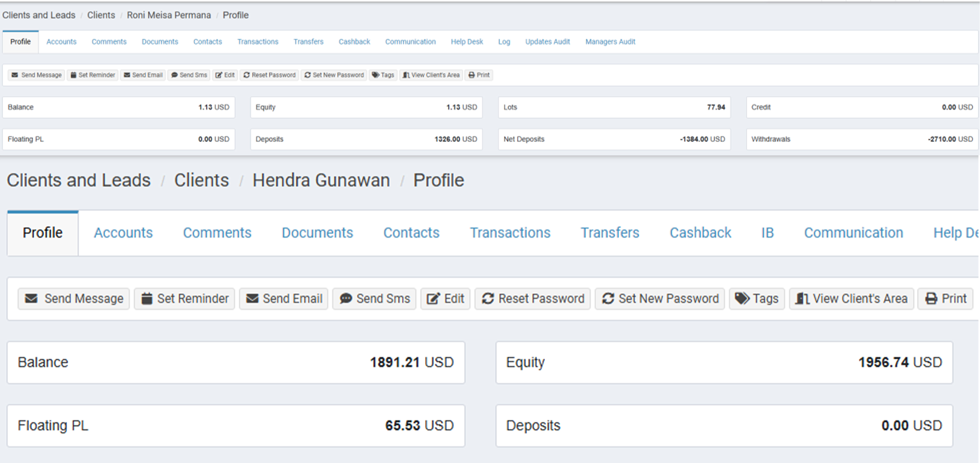Click the Send Message envelope icon for Hendra Gunawan

[32, 299]
